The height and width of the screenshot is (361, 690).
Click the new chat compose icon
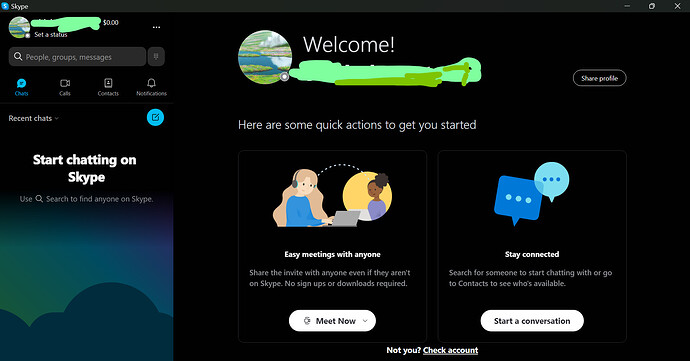pos(155,118)
